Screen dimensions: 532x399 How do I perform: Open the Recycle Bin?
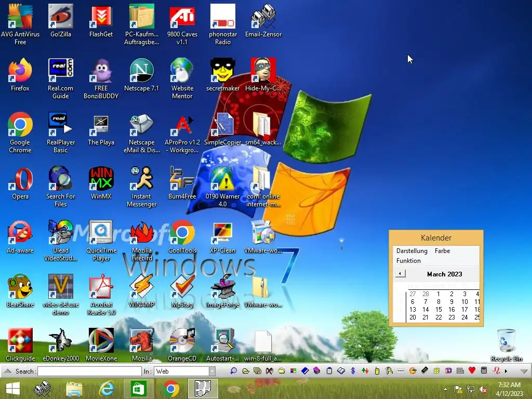pyautogui.click(x=506, y=345)
